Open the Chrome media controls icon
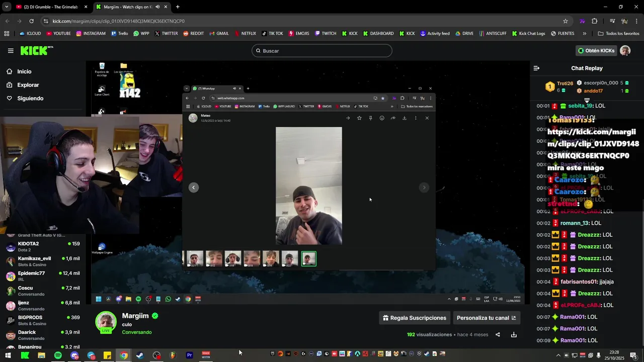This screenshot has height=362, width=644. [612, 21]
